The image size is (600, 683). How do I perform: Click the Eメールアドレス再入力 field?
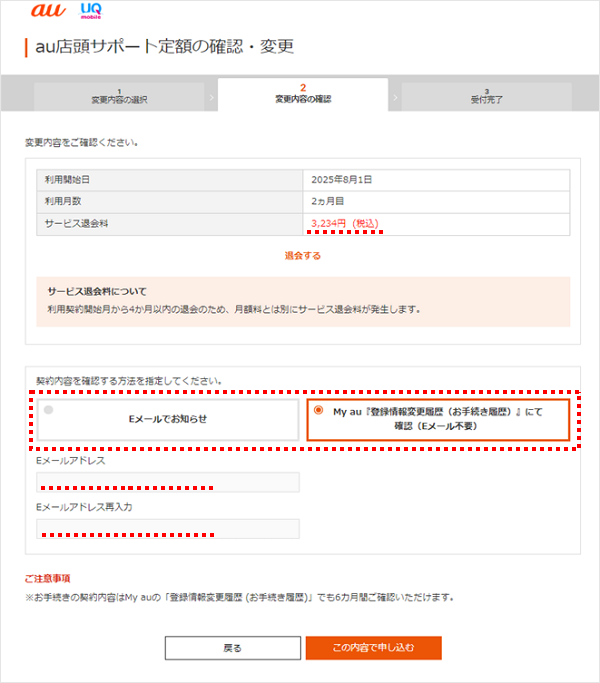coord(168,529)
